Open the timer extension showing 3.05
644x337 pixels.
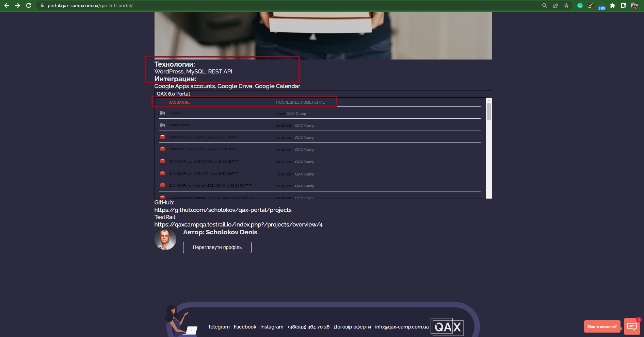pos(602,5)
